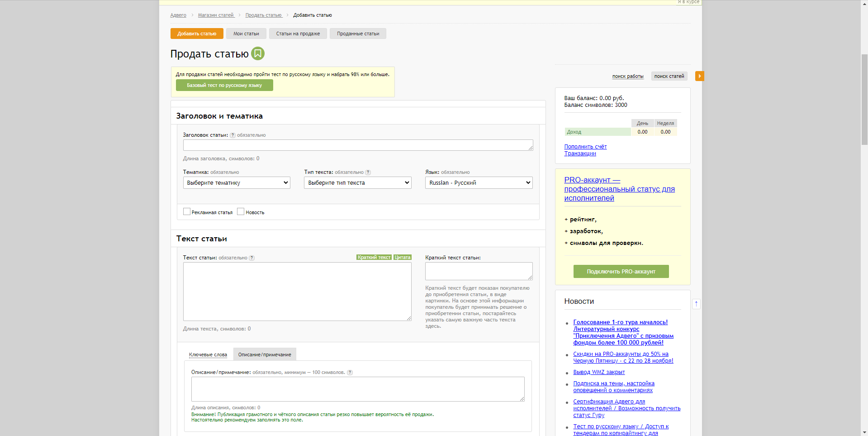Open the Сертификация Адвего для исполнителей link
868x436 pixels.
tap(627, 408)
